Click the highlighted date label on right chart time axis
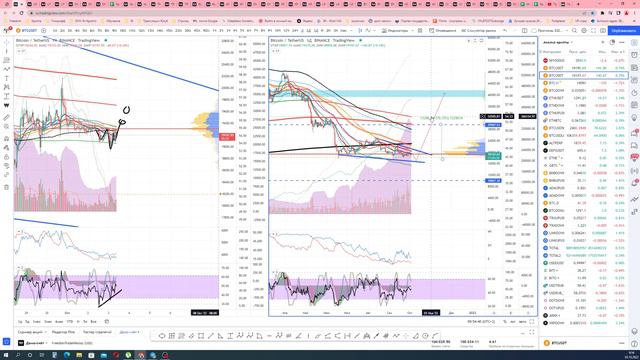Screen dimensions: 640x360 point(431,313)
